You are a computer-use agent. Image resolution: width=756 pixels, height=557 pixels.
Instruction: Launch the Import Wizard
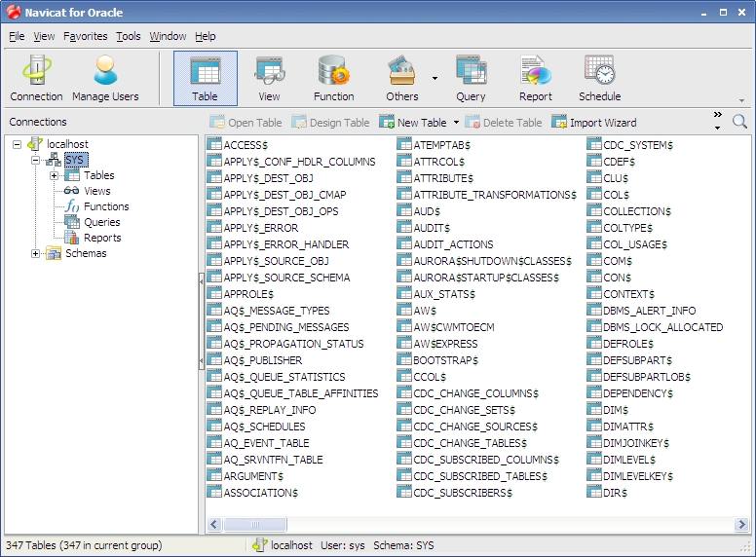(594, 123)
